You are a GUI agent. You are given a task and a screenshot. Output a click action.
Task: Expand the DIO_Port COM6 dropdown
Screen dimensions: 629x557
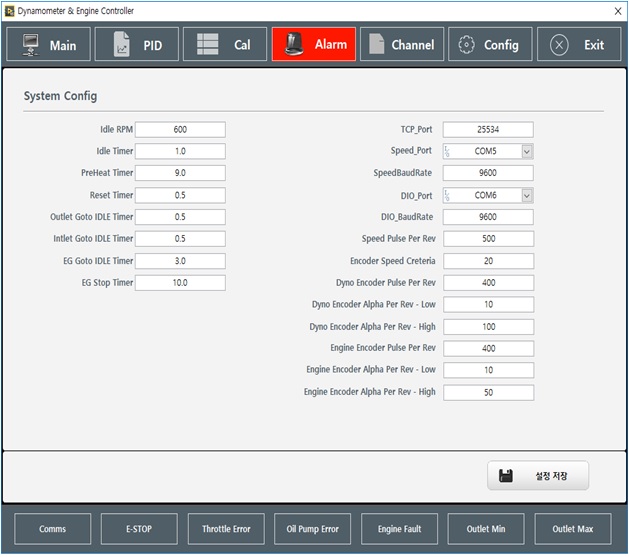[527, 196]
